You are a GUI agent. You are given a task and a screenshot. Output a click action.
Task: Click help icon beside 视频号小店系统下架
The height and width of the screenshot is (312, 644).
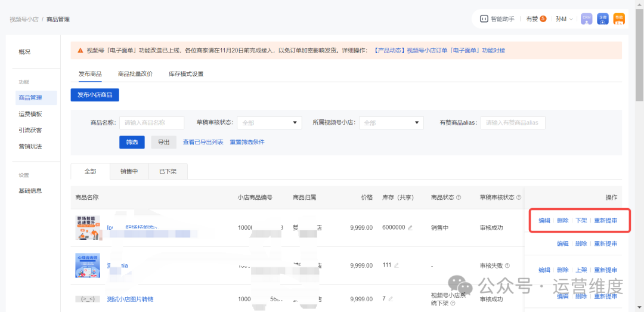(453, 304)
